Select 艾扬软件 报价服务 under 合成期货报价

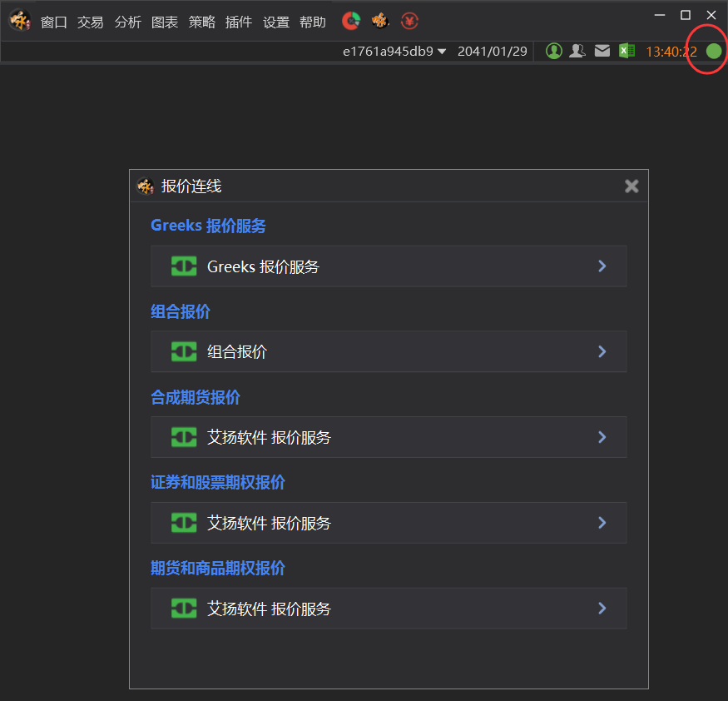click(389, 437)
